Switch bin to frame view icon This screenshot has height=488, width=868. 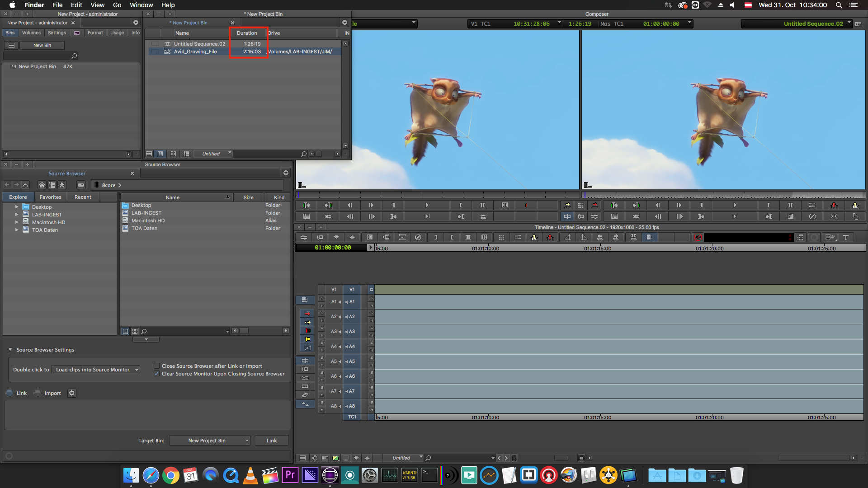tap(173, 154)
